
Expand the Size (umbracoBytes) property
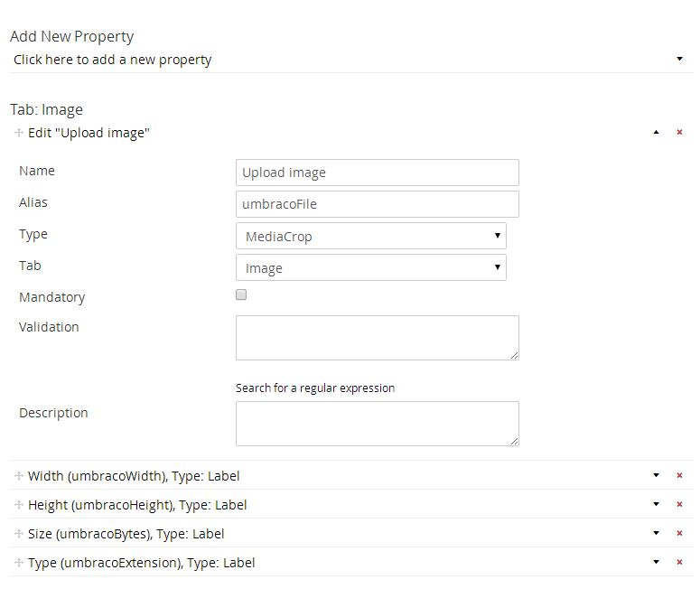tap(657, 533)
